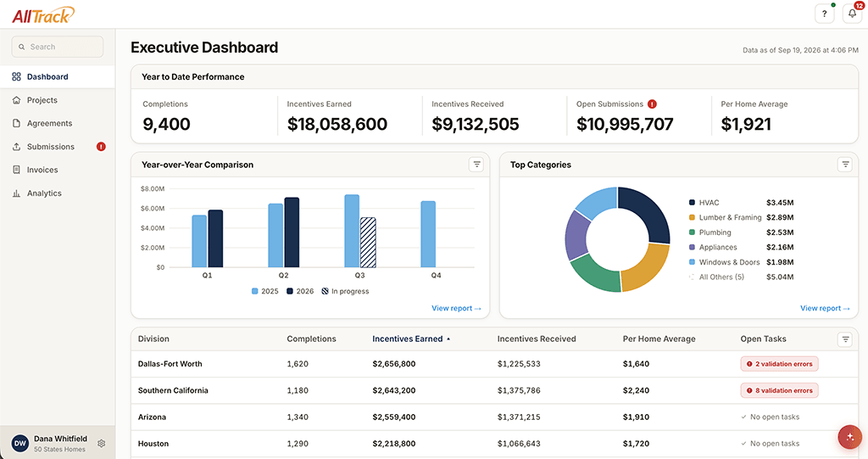
Task: Select the Houston division row
Action: point(494,444)
